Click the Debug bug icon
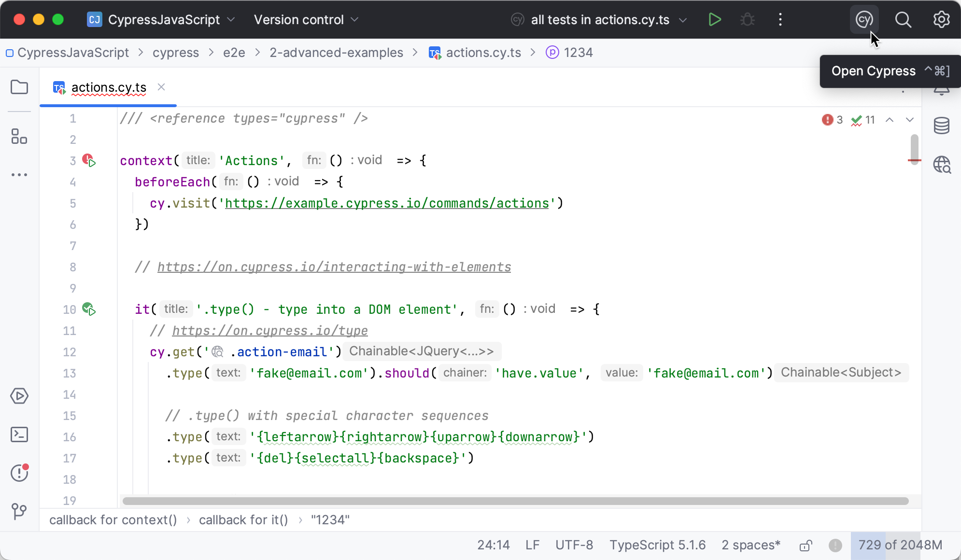The image size is (961, 560). (x=748, y=20)
